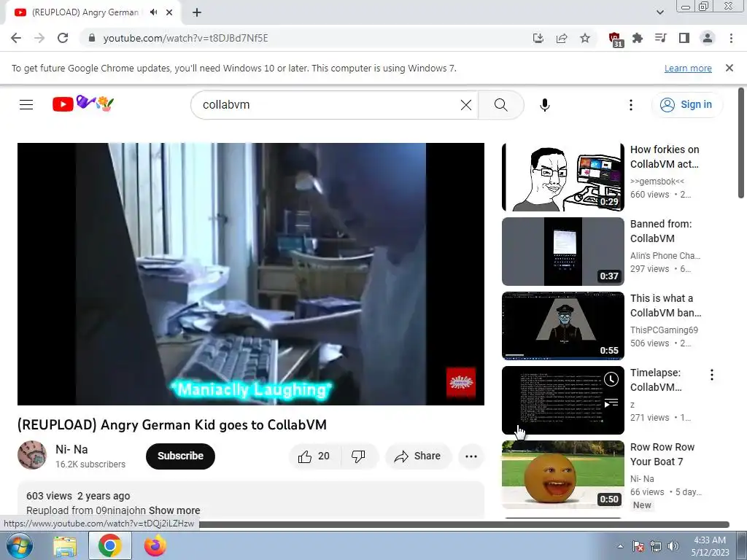Dismiss the Windows 7 update notice
This screenshot has width=747, height=560.
pos(729,68)
